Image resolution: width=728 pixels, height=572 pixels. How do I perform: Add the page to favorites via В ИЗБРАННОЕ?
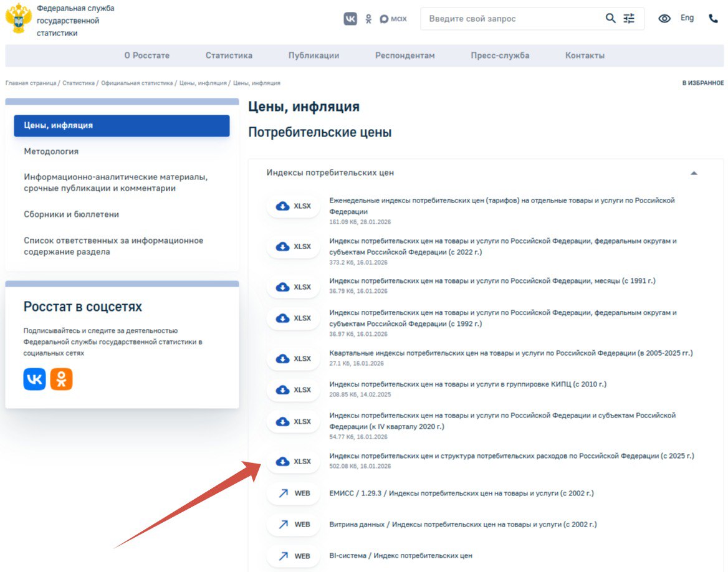tap(702, 83)
